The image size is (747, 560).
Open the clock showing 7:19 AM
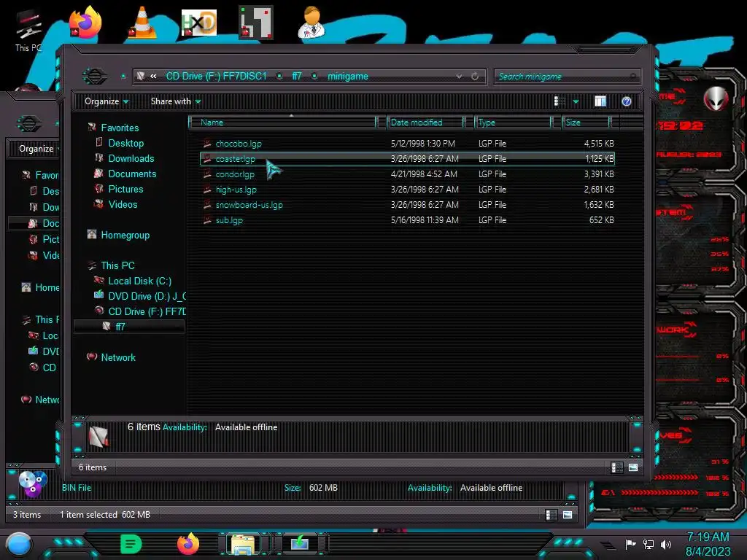[708, 544]
